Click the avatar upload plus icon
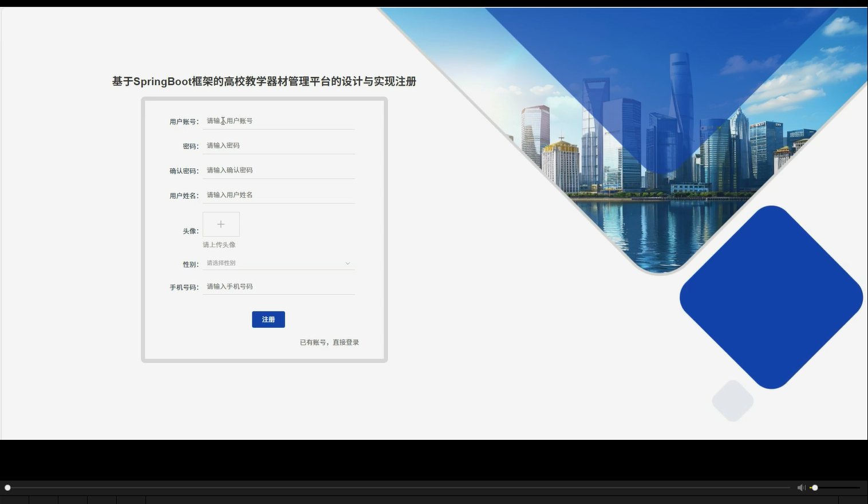Image resolution: width=868 pixels, height=504 pixels. (x=220, y=224)
